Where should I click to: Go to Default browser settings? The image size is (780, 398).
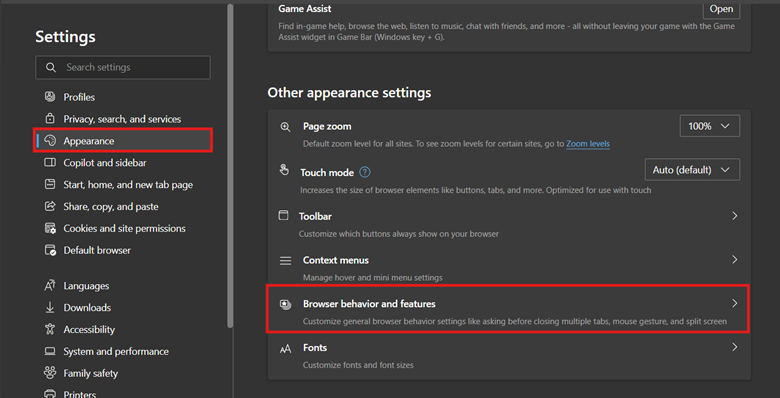123,250
